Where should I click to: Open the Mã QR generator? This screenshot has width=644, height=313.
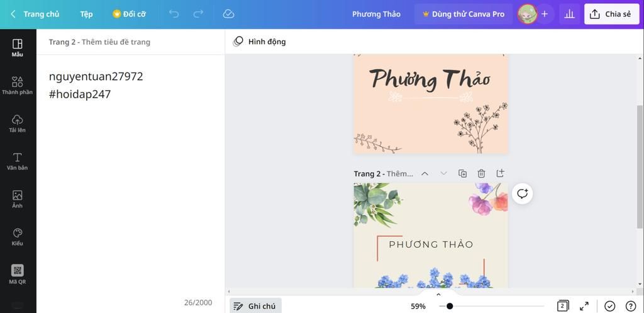(17, 275)
